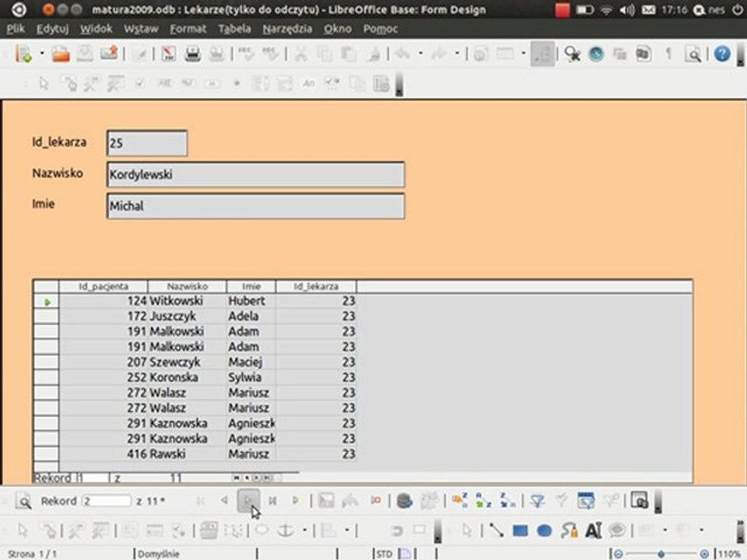The image size is (747, 560).
Task: Open the Pomoc menu
Action: pyautogui.click(x=381, y=29)
